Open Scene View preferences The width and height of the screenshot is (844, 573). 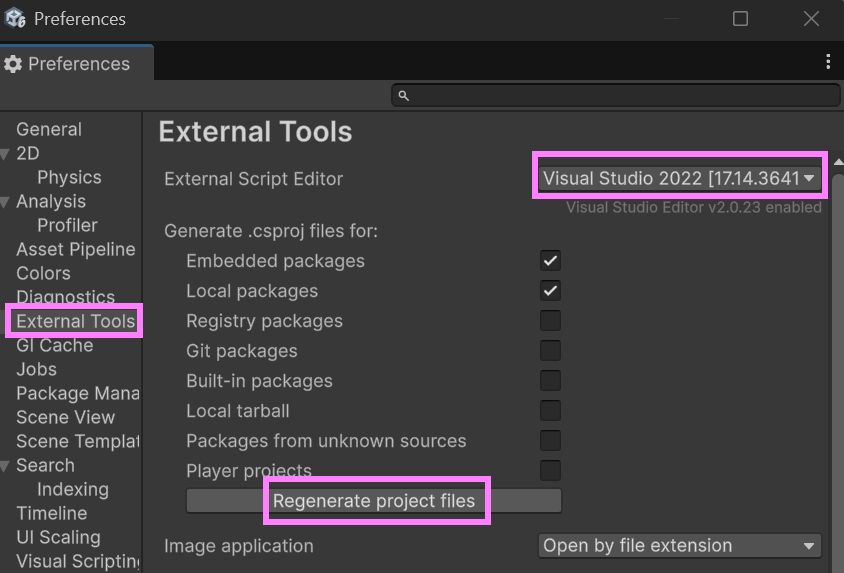click(65, 418)
